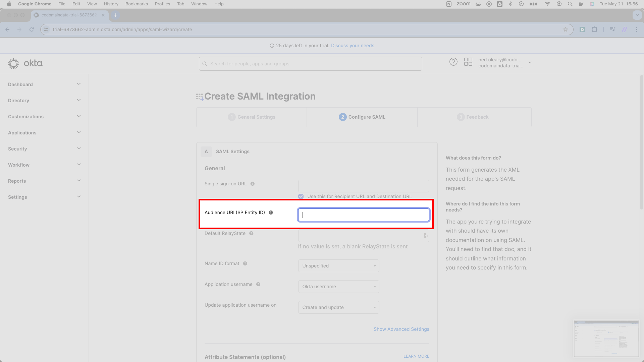Click Show Advanced Settings link
Screen dimensions: 644x362
pos(401,329)
